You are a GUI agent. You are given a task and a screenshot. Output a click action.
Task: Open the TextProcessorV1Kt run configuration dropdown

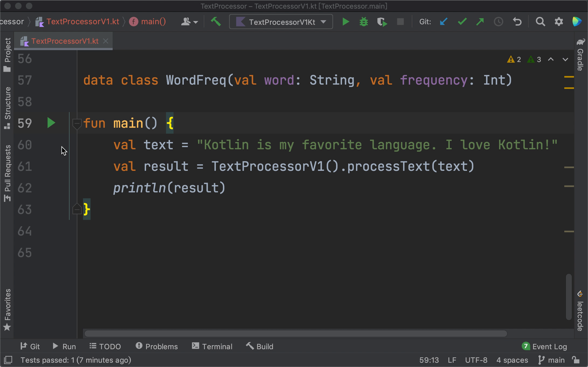click(281, 22)
